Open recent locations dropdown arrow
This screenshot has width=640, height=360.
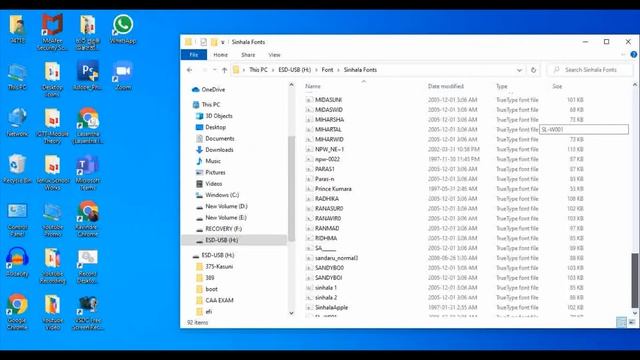(214, 70)
